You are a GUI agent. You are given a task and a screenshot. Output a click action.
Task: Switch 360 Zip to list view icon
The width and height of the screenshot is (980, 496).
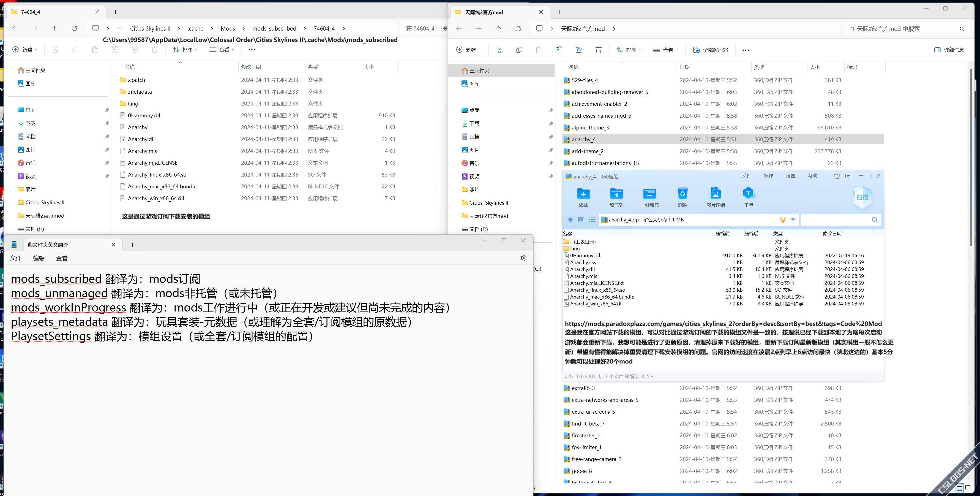click(x=592, y=220)
